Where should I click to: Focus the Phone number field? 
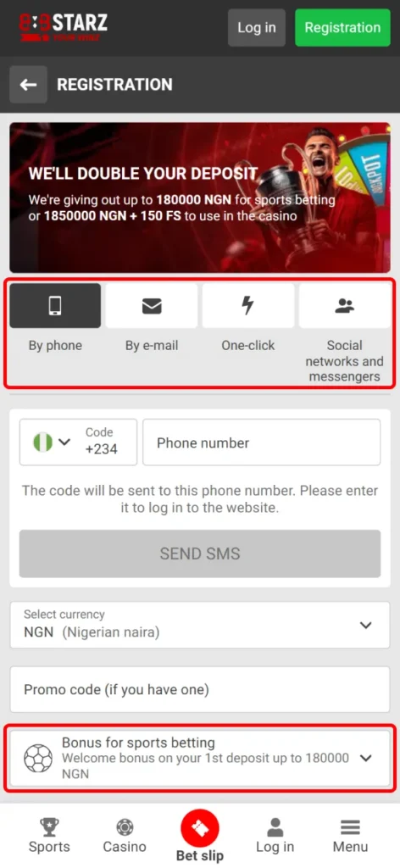click(x=262, y=442)
